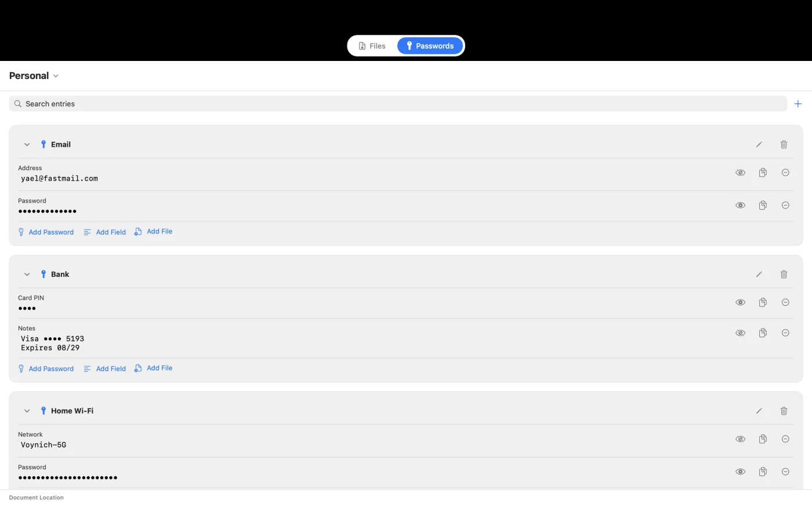Delete the Home Wi-Fi entry
Viewport: 812px width, 508px height.
tap(784, 411)
